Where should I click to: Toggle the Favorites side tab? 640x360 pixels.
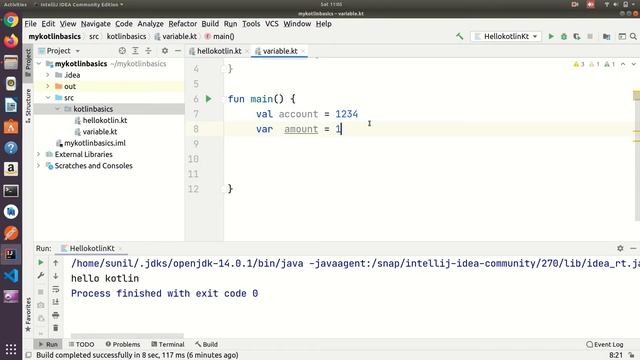coord(28,315)
